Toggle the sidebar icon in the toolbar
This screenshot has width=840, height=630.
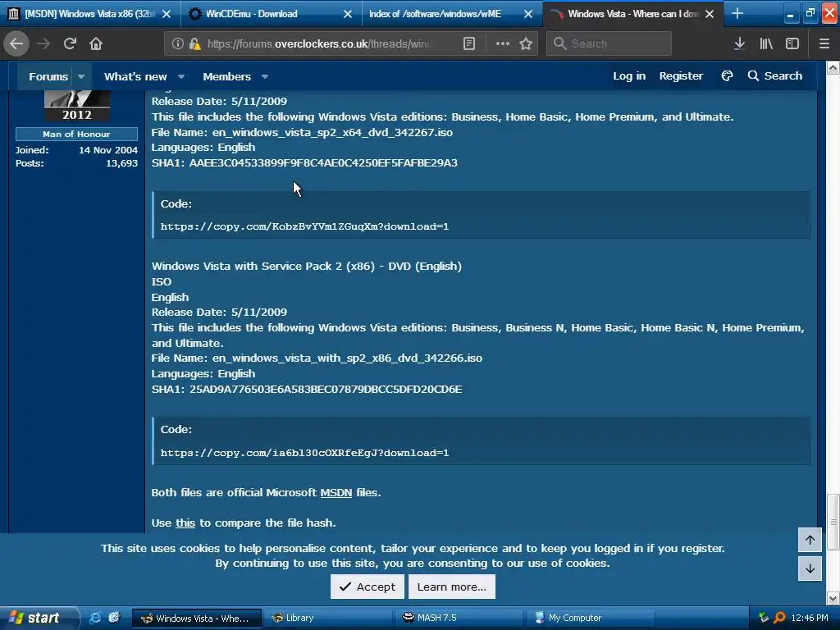(792, 43)
